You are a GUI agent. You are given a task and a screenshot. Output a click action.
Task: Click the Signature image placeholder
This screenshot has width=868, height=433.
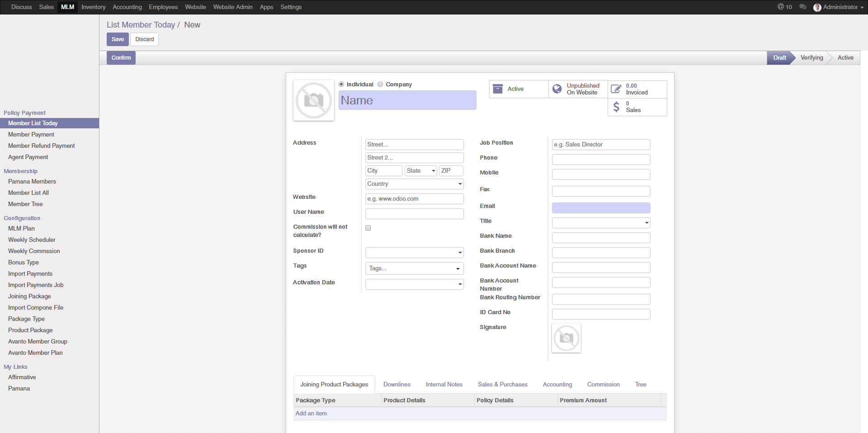[x=566, y=338]
